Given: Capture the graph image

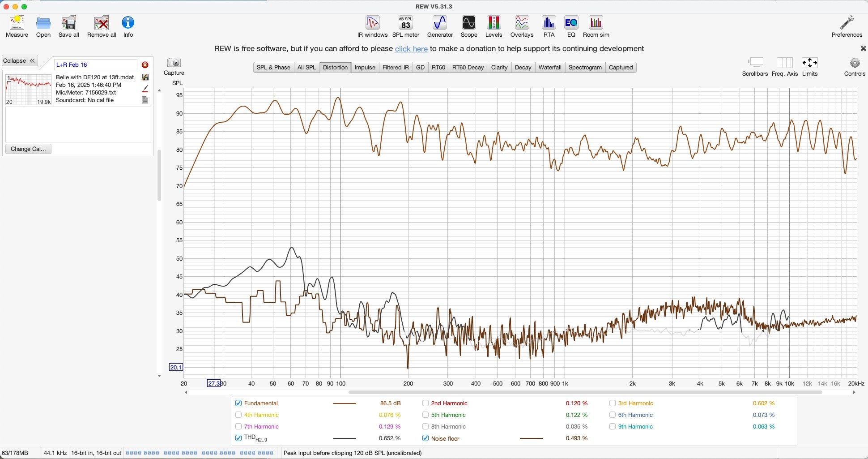Looking at the screenshot, I should [174, 66].
